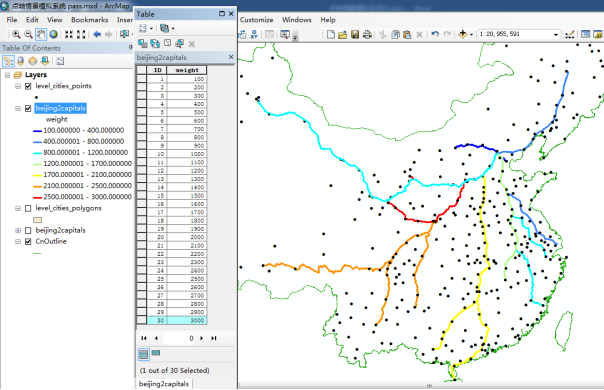Go back to previous extent

(x=97, y=34)
